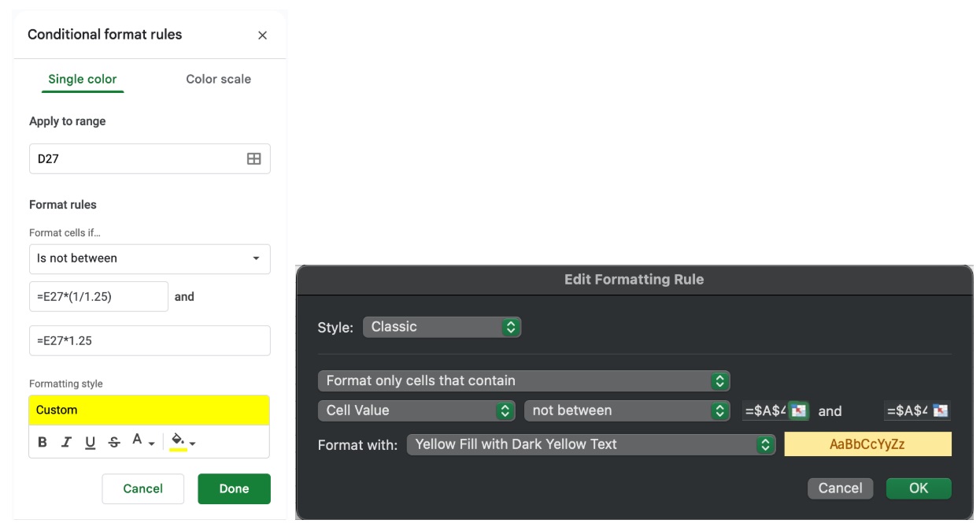Viewport: 980px width, 531px height.
Task: Expand 'Format only cells that contain' dropdown
Action: click(523, 381)
